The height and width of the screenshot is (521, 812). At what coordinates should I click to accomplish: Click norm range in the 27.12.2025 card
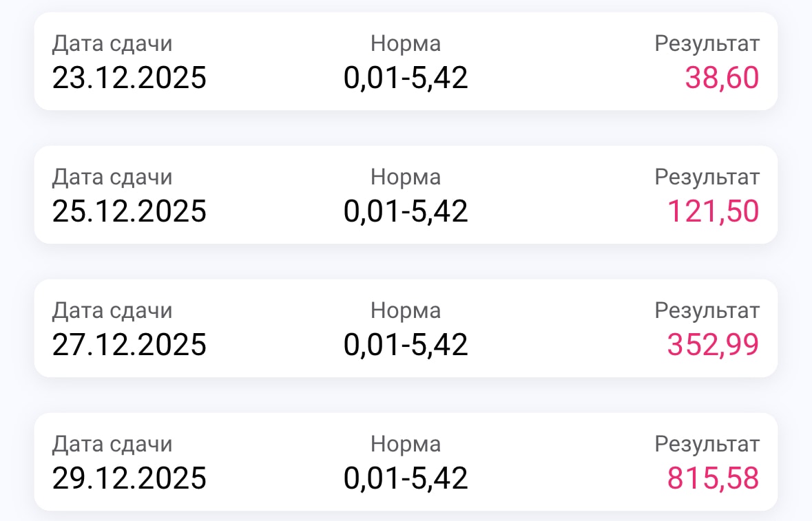point(406,345)
